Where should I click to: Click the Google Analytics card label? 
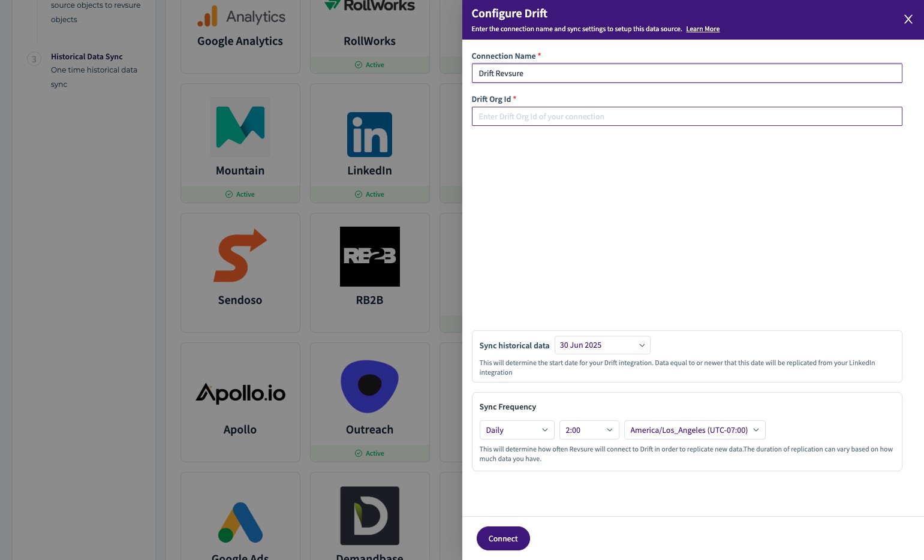[x=240, y=41]
